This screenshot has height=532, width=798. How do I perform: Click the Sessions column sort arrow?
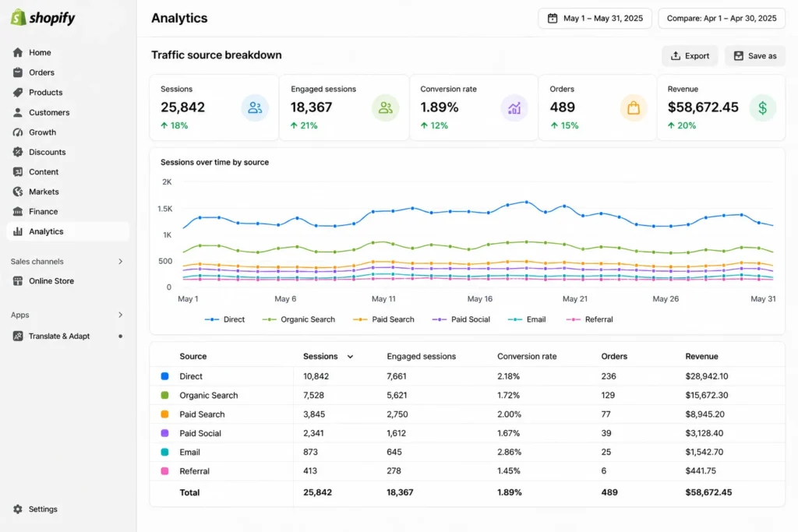click(x=350, y=357)
